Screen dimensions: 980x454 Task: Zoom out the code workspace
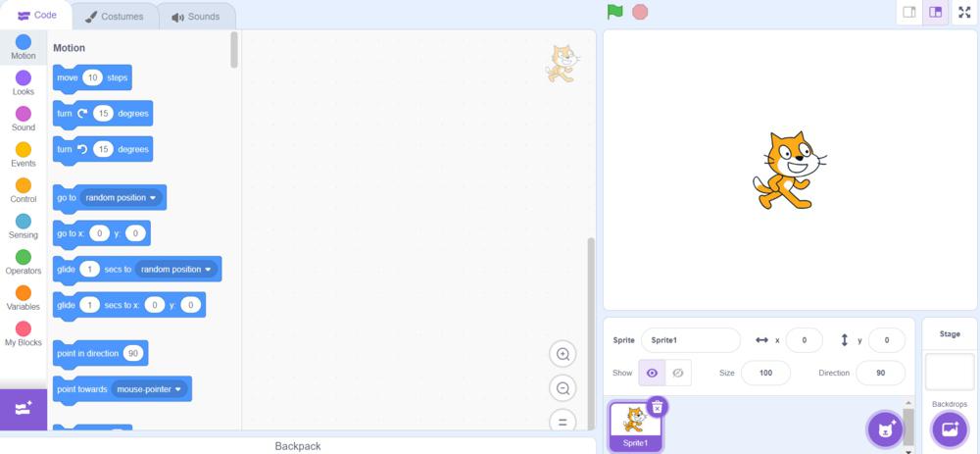pyautogui.click(x=563, y=388)
